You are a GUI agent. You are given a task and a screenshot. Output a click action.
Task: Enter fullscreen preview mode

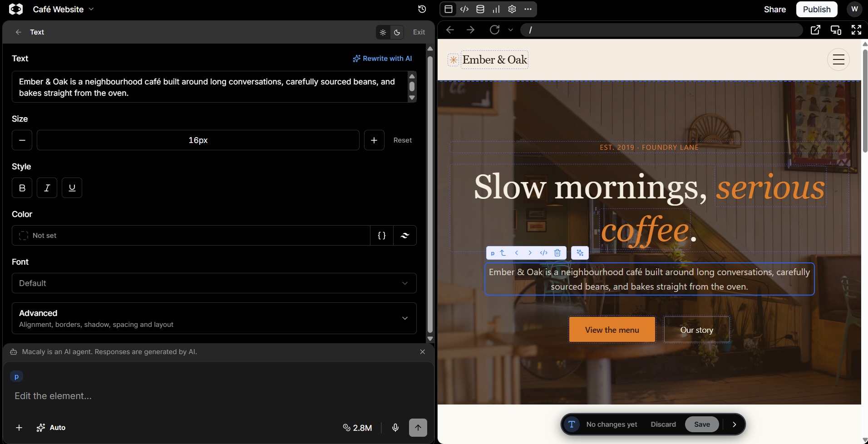[x=856, y=30]
